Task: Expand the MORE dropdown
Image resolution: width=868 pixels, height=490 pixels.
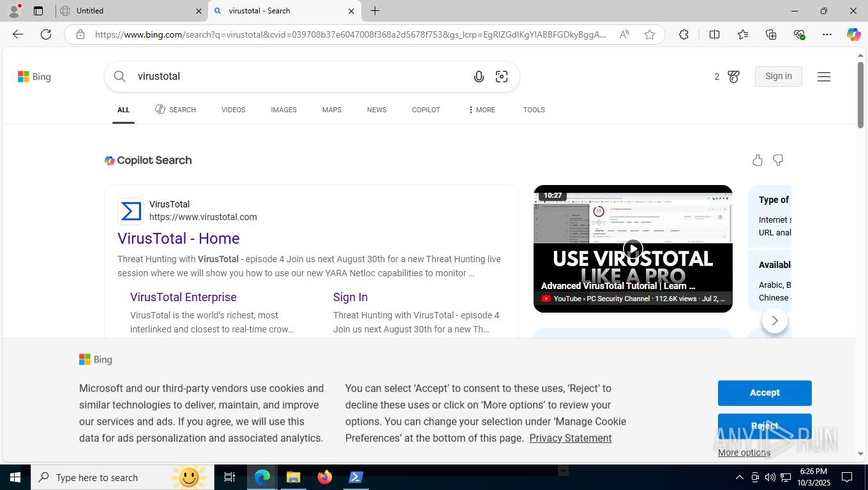Action: (481, 110)
